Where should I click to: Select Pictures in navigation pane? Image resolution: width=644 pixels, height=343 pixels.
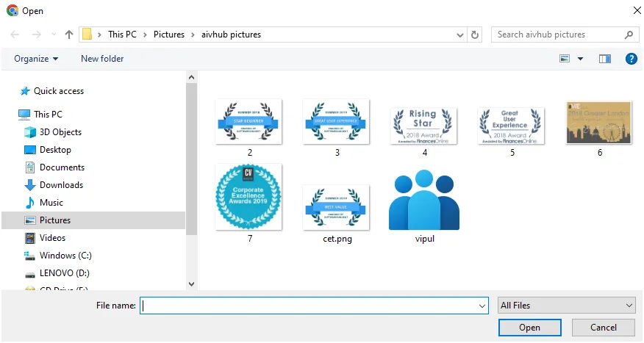55,220
